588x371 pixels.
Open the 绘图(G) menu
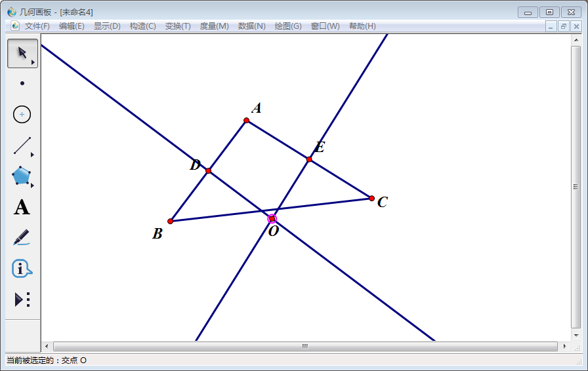(288, 26)
